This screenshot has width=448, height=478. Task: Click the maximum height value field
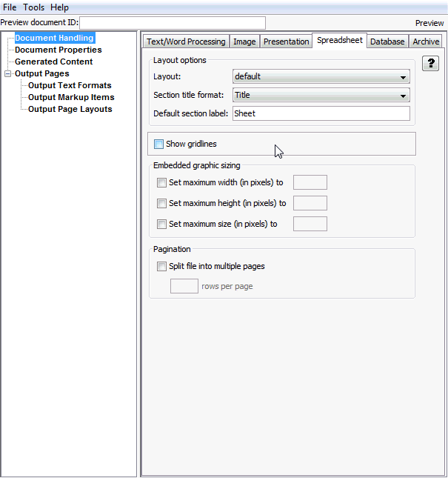(x=310, y=203)
